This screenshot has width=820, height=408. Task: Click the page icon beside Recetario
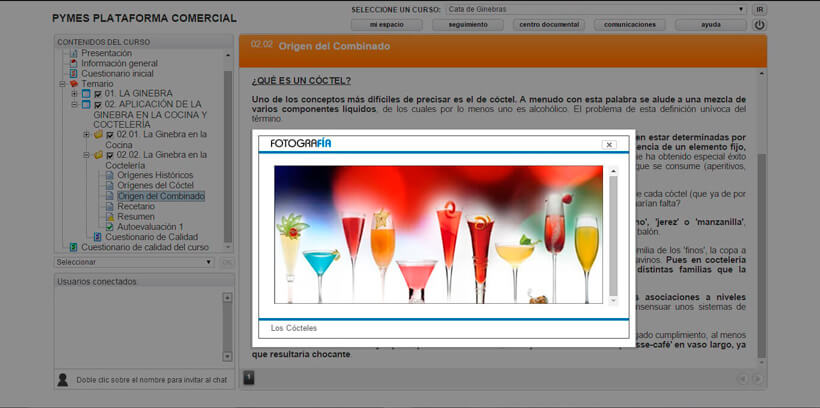click(109, 206)
